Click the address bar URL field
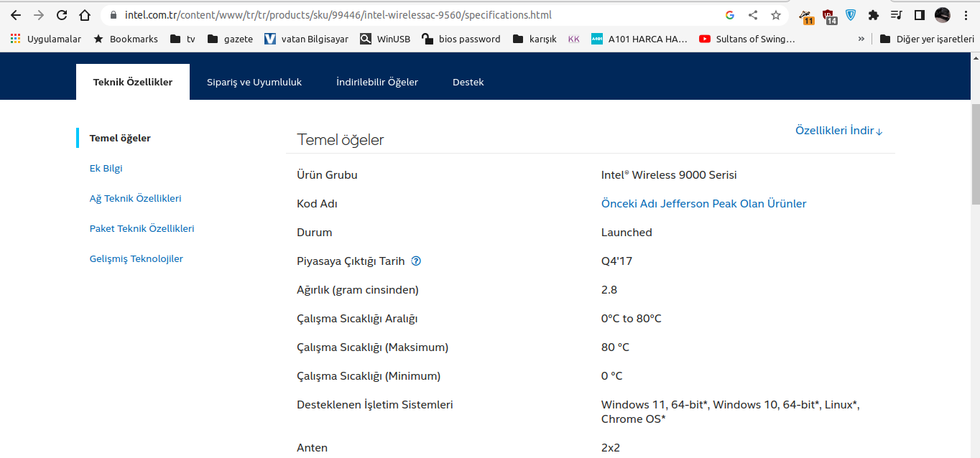980x458 pixels. [417, 15]
